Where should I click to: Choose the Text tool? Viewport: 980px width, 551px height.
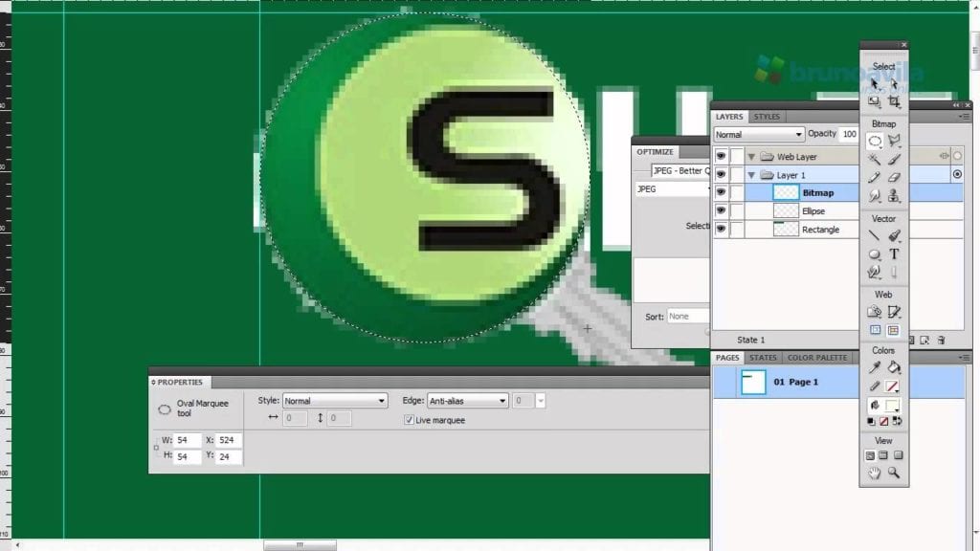click(894, 253)
